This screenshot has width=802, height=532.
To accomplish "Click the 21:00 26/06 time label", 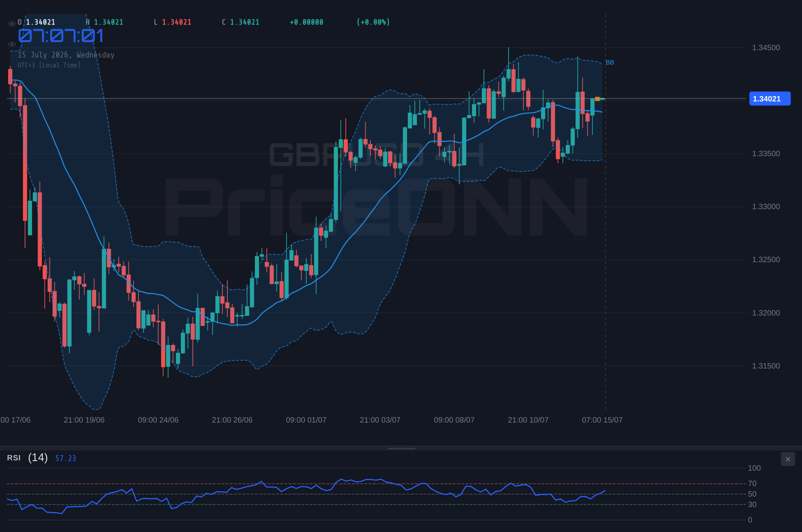I will click(x=232, y=420).
